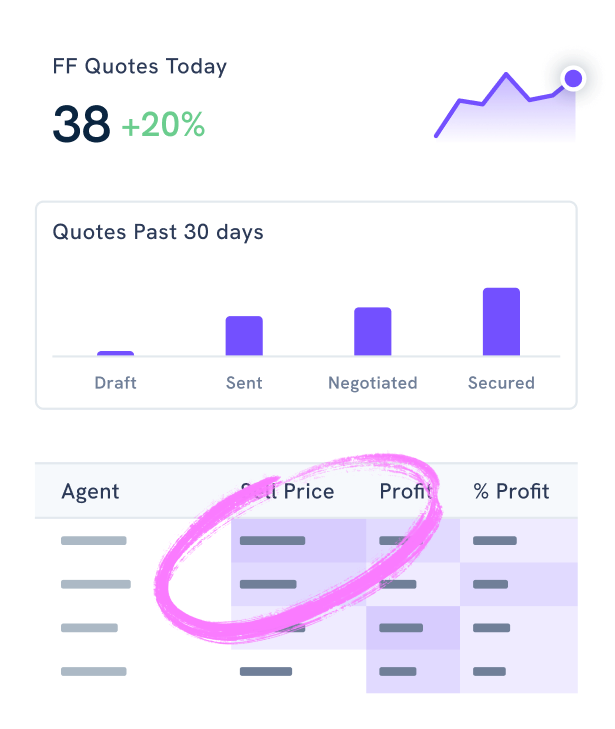615x729 pixels.
Task: Sort by the Sell Price column header
Action: 287,491
